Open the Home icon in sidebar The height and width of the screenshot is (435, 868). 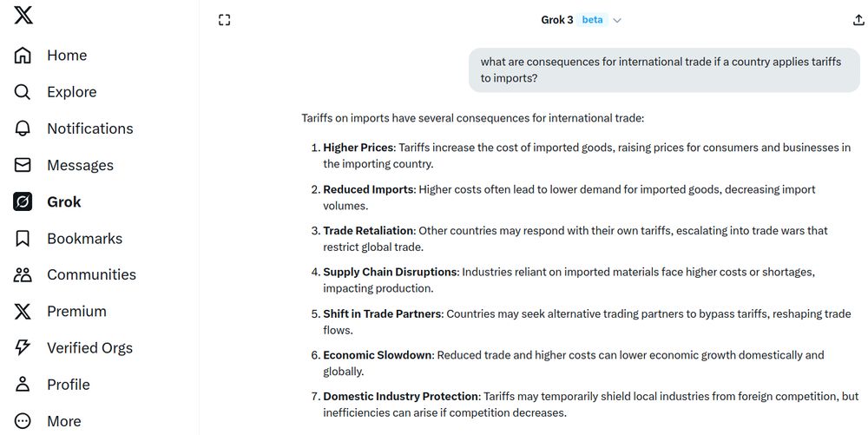[23, 56]
